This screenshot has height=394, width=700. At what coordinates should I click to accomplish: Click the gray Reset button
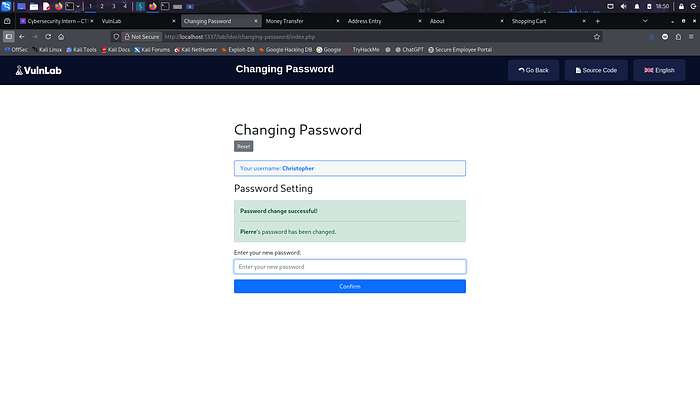point(243,146)
